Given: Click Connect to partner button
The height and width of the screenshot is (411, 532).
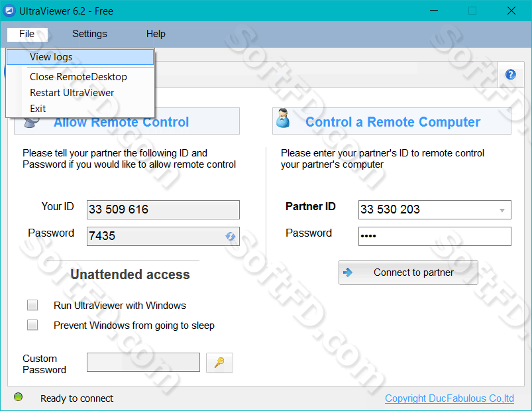Looking at the screenshot, I should point(408,272).
